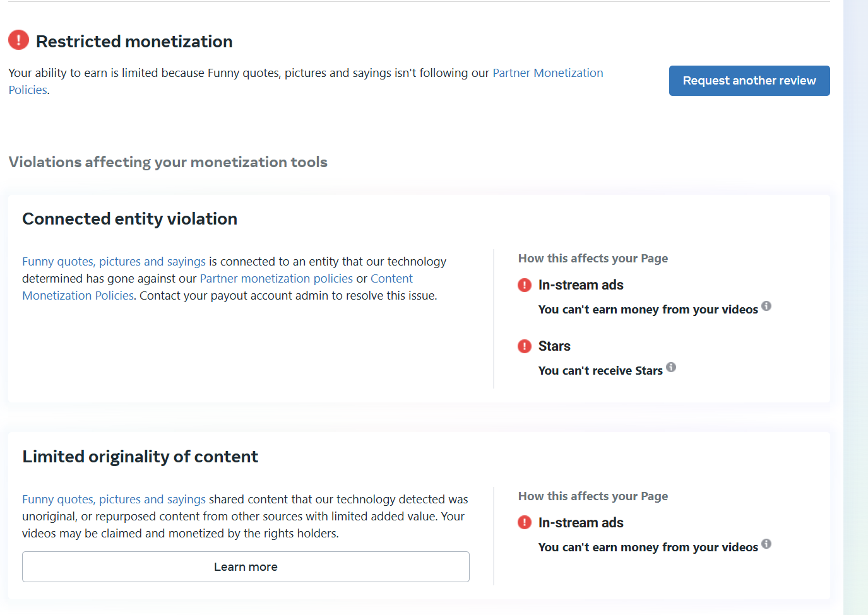868x615 pixels.
Task: Click the red alert icon beside Restricted monetization
Action: point(18,40)
